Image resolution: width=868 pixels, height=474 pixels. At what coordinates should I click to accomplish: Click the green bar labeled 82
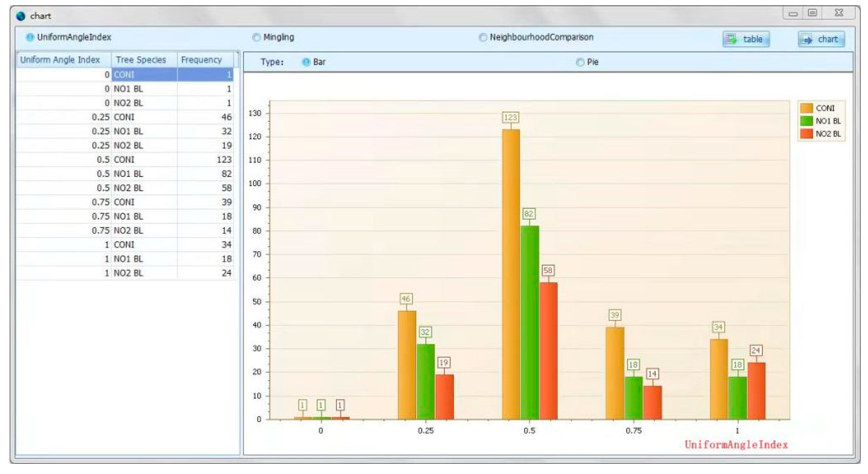(529, 320)
